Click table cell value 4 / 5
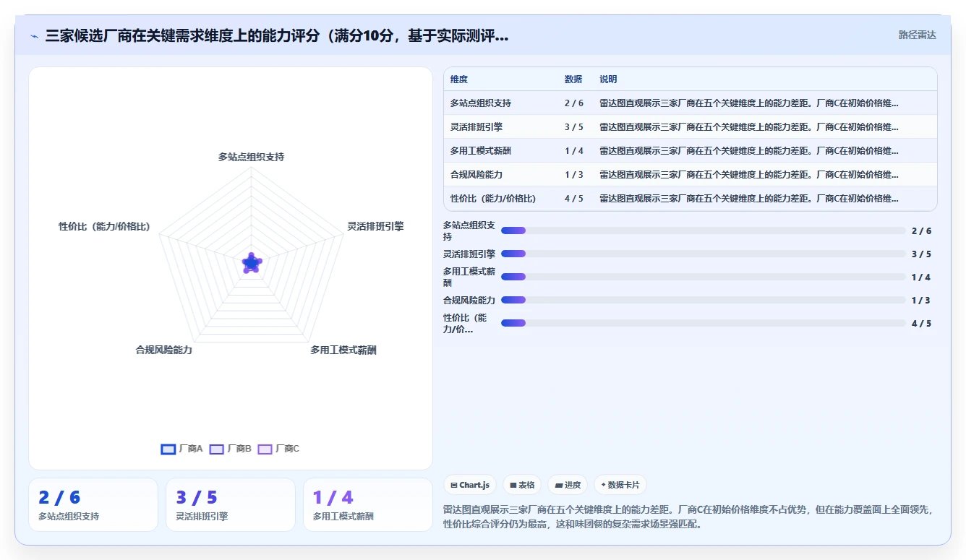The height and width of the screenshot is (560, 966). click(574, 199)
